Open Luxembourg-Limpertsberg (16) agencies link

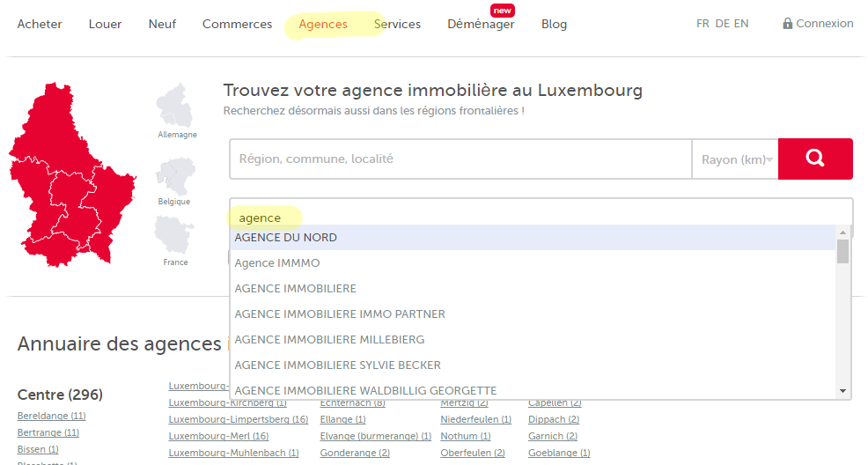pos(238,419)
